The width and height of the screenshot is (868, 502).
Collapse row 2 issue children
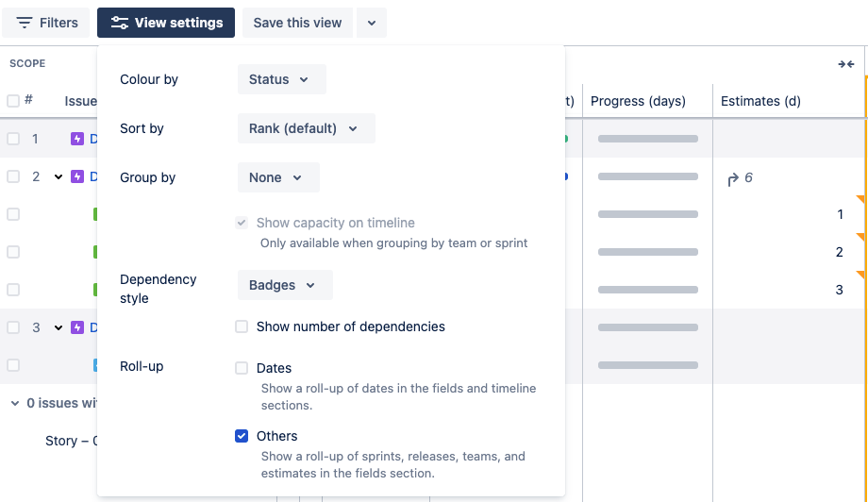pyautogui.click(x=58, y=176)
